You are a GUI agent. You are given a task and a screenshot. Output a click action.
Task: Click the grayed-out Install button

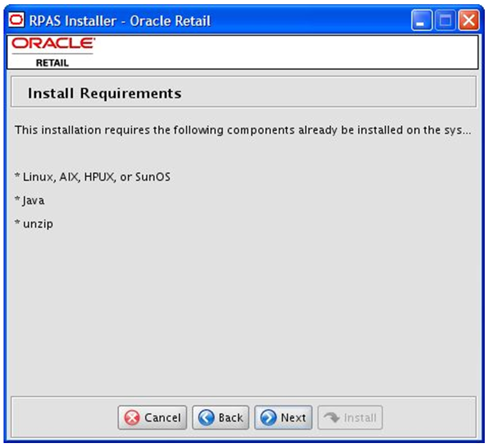[x=350, y=418]
